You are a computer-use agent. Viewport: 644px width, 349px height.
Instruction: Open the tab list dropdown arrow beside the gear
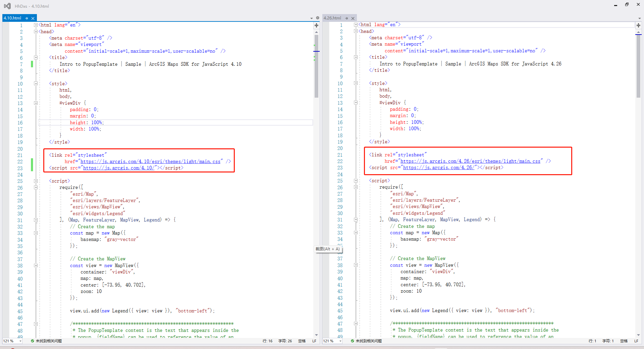[x=311, y=18]
